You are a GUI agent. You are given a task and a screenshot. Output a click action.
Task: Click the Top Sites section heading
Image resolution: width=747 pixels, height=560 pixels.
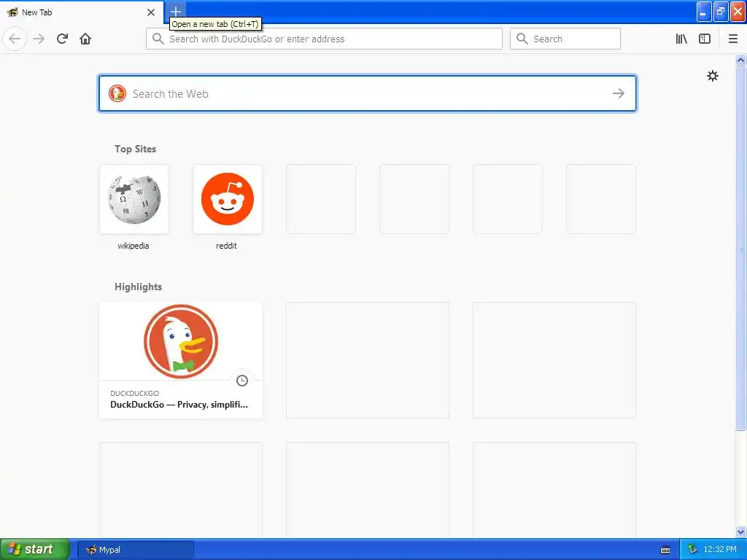point(135,149)
